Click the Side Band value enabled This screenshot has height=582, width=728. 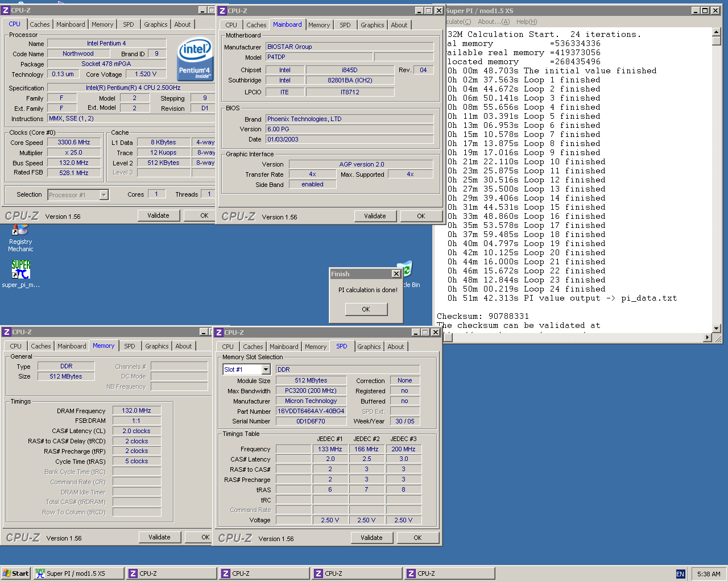click(x=312, y=184)
